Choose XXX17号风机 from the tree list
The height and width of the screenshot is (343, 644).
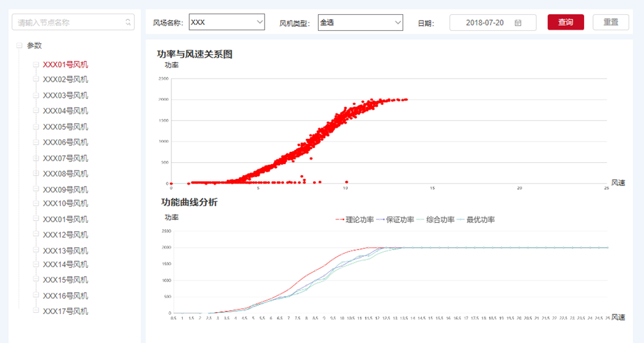[x=65, y=311]
